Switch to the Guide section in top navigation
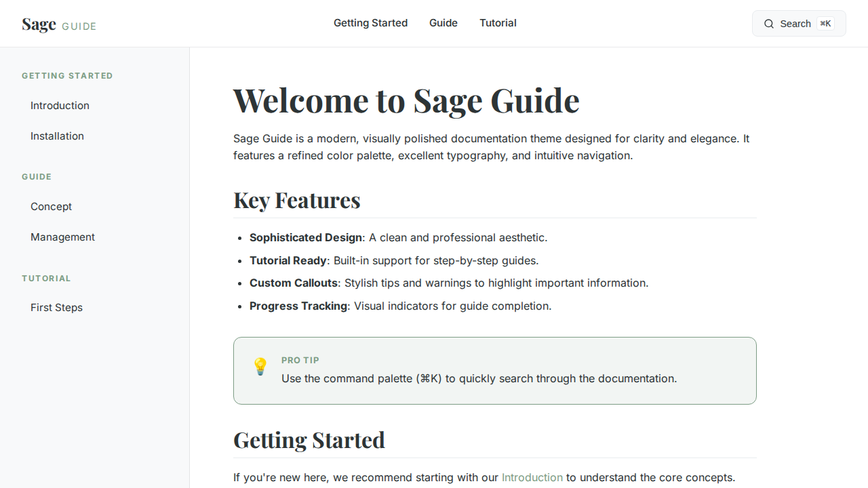Screen dimensions: 868x488 coord(443,23)
